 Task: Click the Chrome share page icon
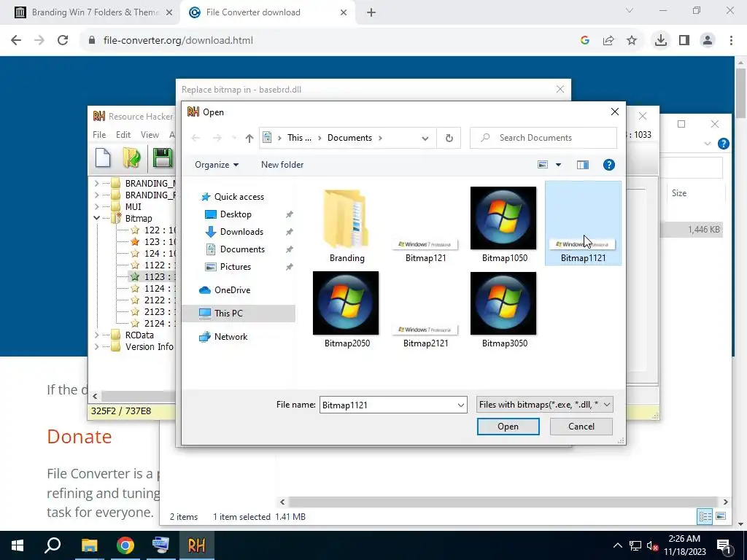(x=608, y=41)
